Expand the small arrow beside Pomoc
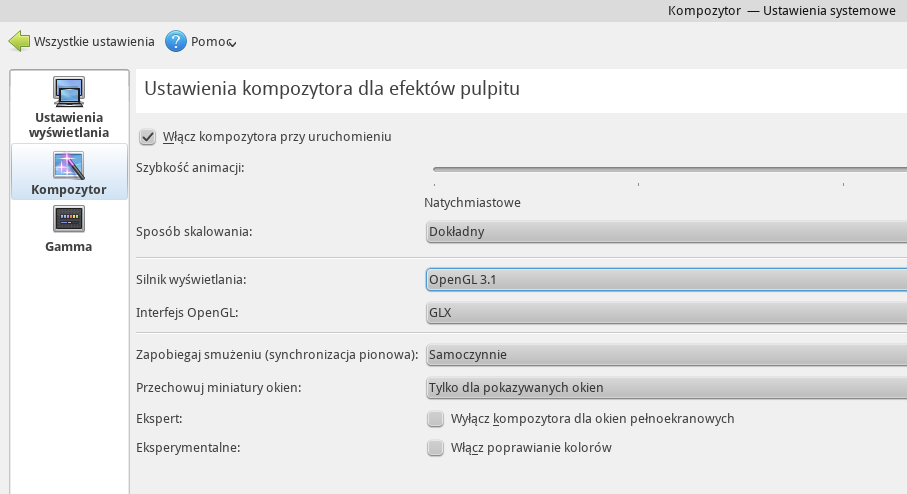 (232, 44)
